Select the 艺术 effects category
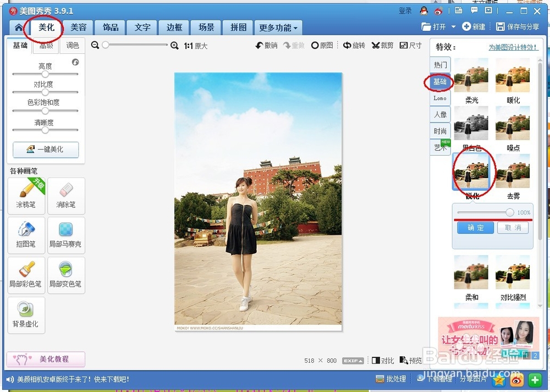 [440, 147]
